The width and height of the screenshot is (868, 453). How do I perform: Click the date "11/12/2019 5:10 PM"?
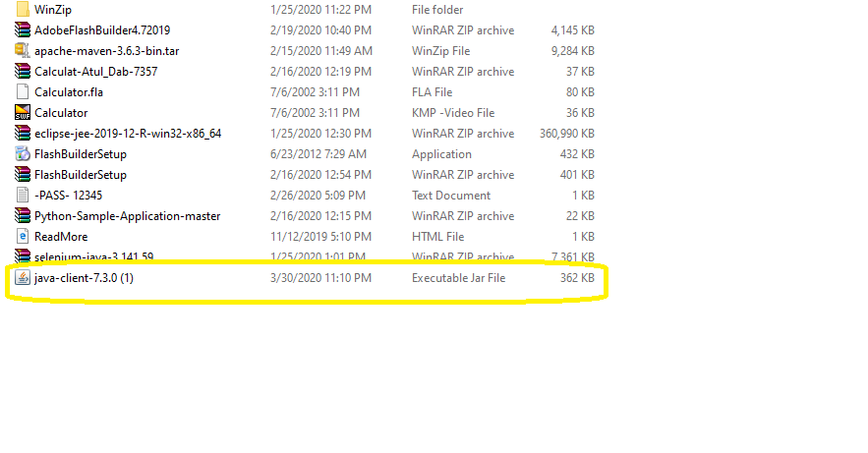click(320, 237)
